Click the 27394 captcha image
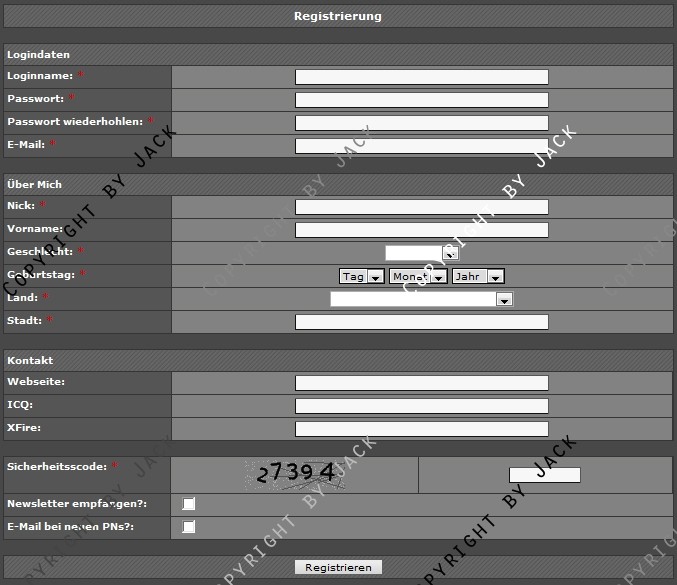 click(x=296, y=474)
